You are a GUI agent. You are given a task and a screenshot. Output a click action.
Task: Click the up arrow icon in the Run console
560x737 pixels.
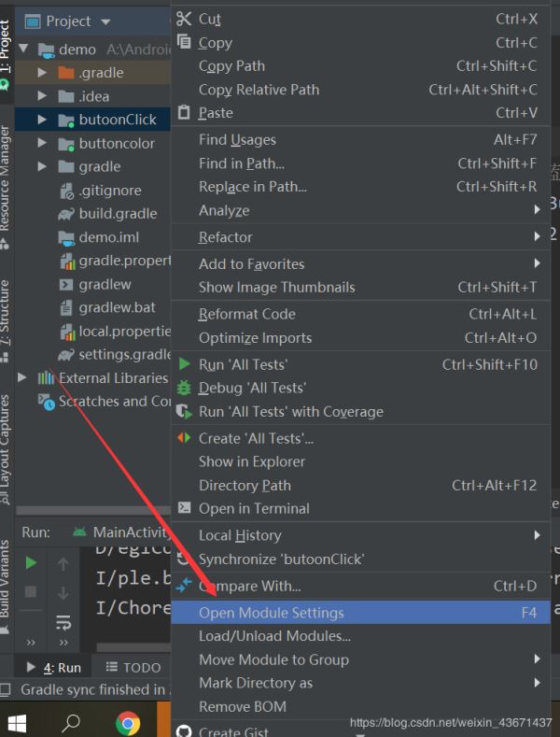(63, 563)
